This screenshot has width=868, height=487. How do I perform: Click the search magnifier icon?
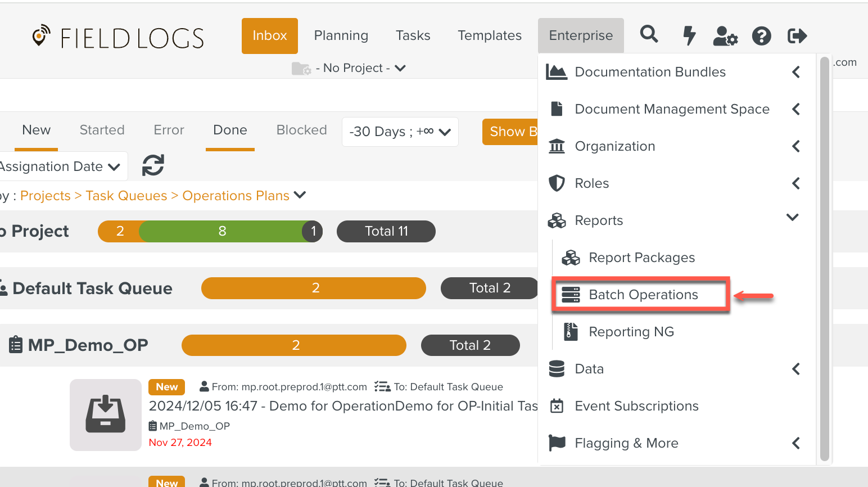pyautogui.click(x=649, y=35)
